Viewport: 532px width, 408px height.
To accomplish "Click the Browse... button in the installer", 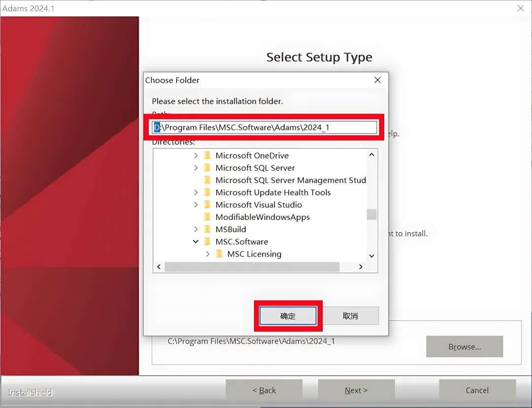I will pos(465,346).
